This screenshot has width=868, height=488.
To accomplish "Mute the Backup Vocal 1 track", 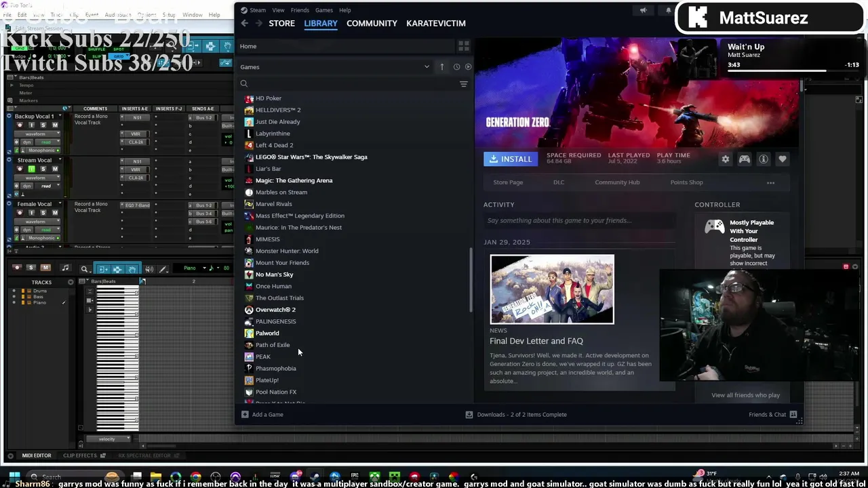I will point(55,125).
